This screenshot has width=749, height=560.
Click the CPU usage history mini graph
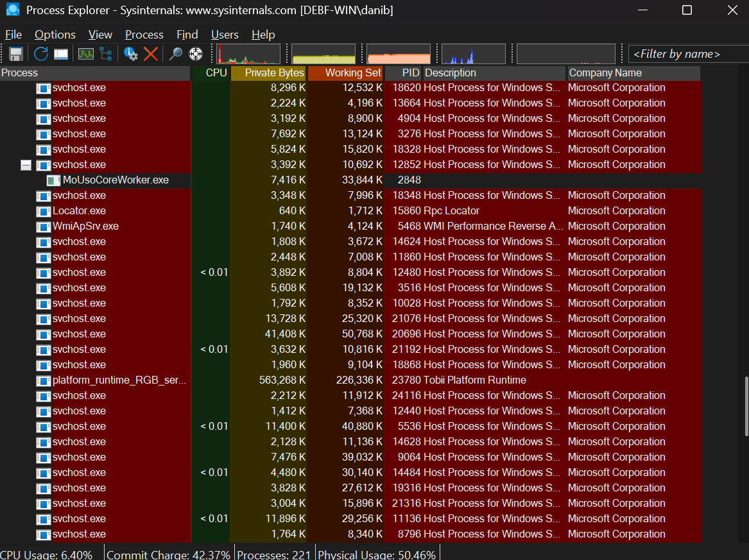248,54
